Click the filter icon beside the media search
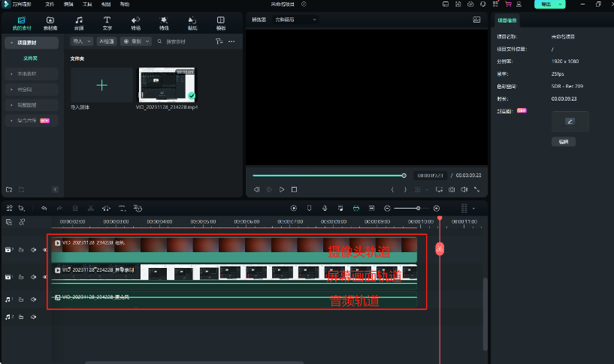 coord(219,41)
